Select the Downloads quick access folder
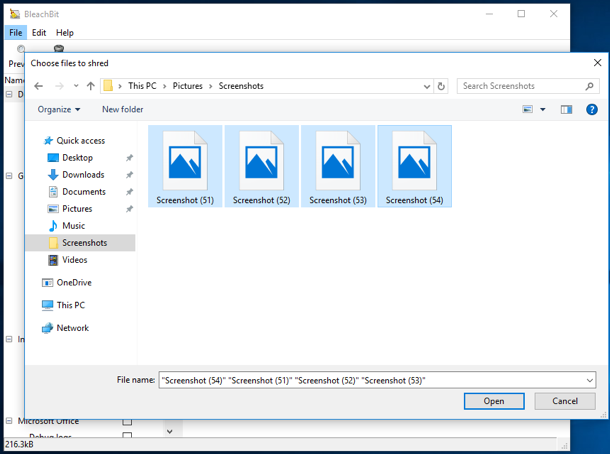The height and width of the screenshot is (454, 610). click(x=82, y=175)
